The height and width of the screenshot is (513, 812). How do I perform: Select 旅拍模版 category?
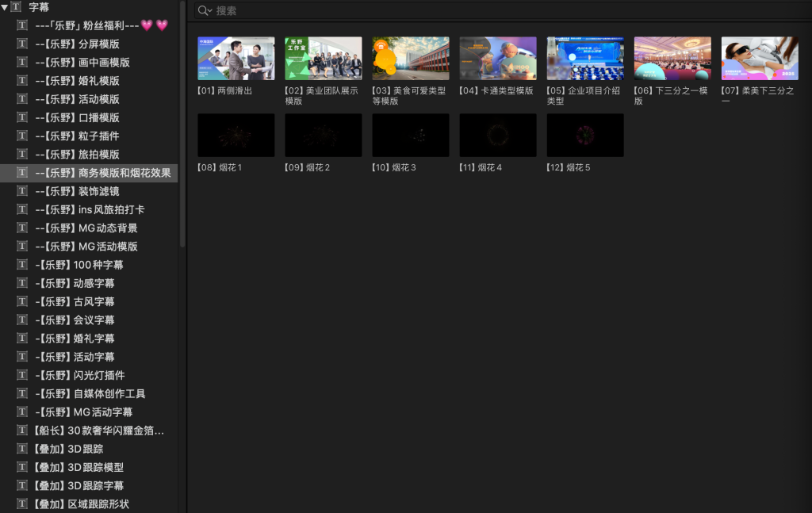pos(89,155)
